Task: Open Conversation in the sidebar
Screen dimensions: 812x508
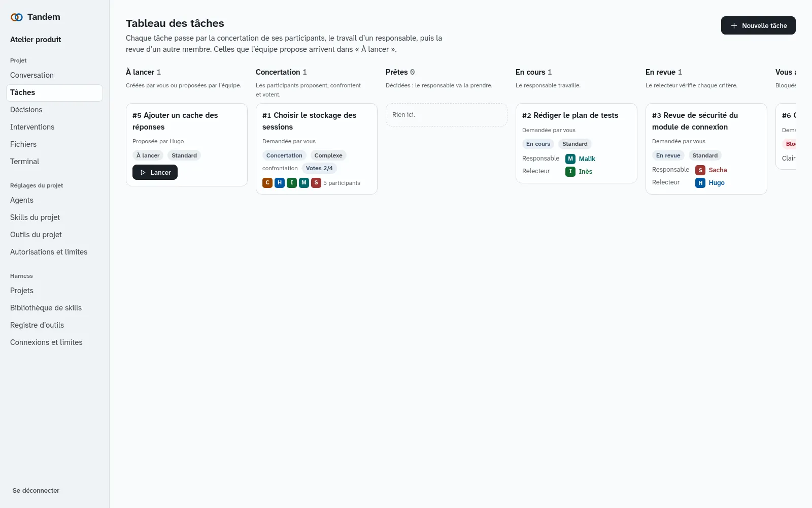Action: (x=54, y=75)
